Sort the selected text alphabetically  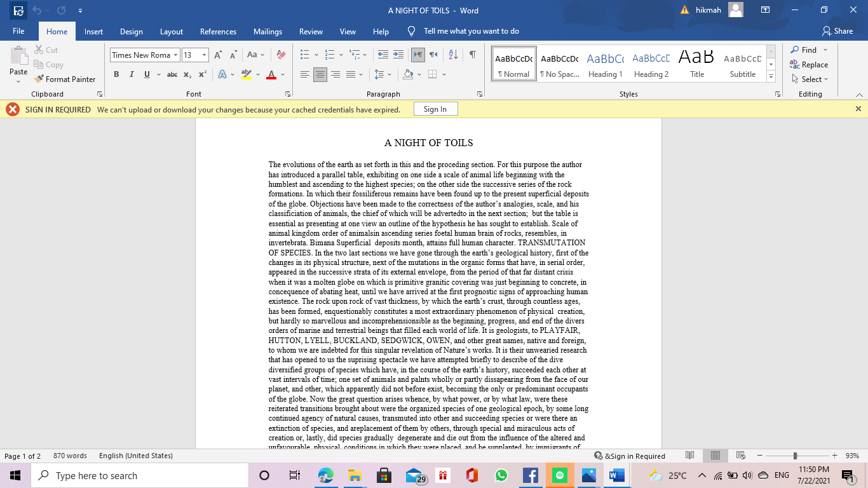coord(453,55)
